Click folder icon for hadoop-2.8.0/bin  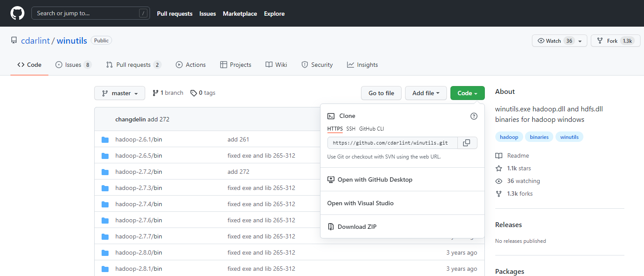(x=105, y=253)
